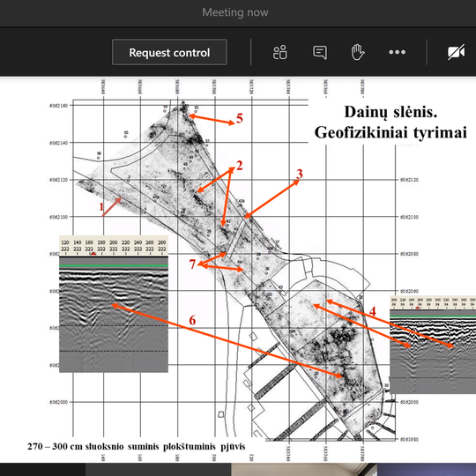Click the red marker on left radargram scale

(x=93, y=253)
